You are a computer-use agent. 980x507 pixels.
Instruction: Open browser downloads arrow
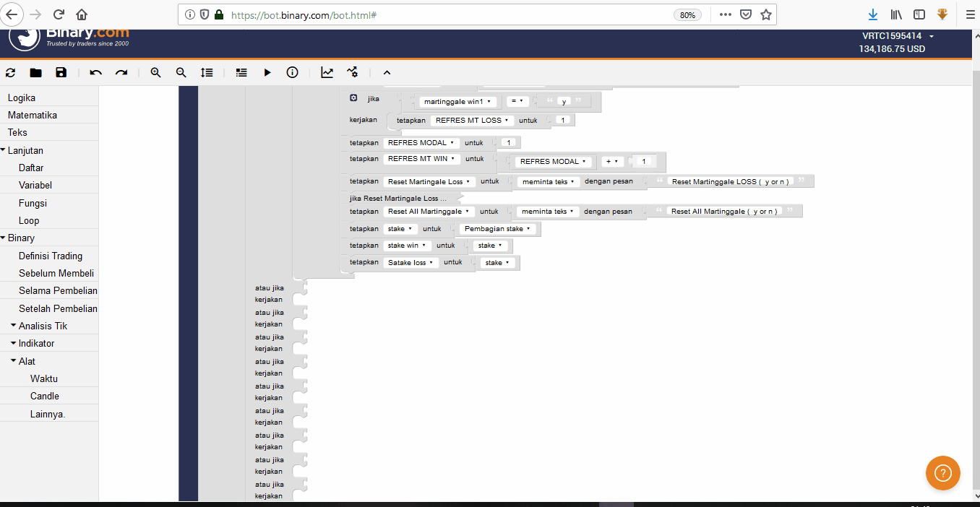[x=873, y=14]
